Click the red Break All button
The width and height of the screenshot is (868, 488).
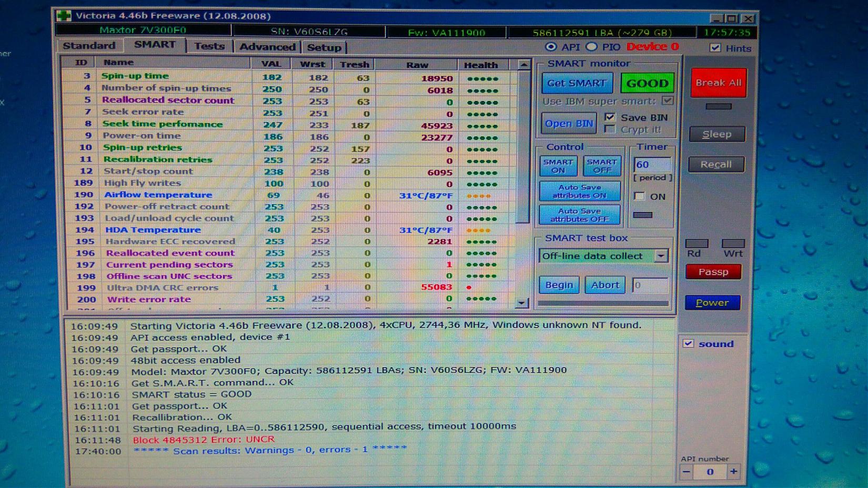pos(719,83)
